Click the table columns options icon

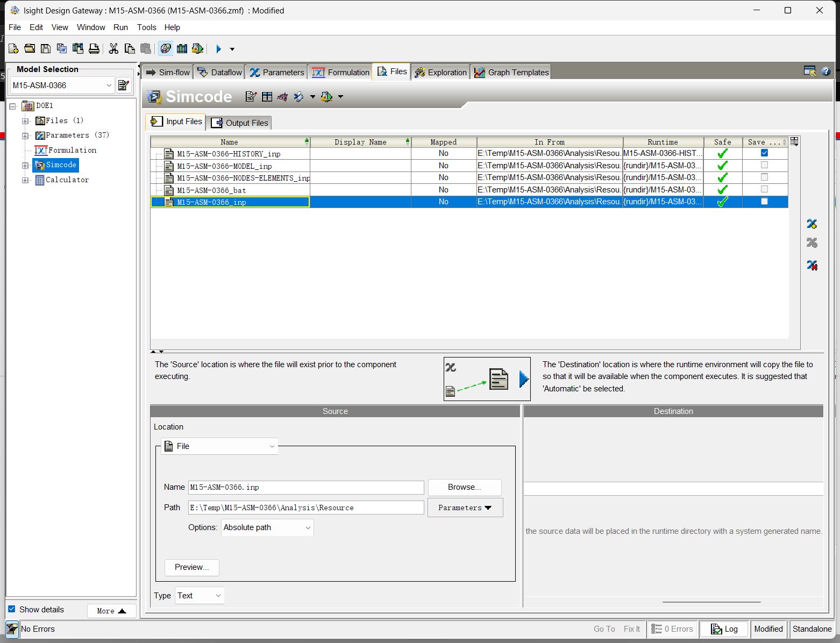tap(794, 141)
